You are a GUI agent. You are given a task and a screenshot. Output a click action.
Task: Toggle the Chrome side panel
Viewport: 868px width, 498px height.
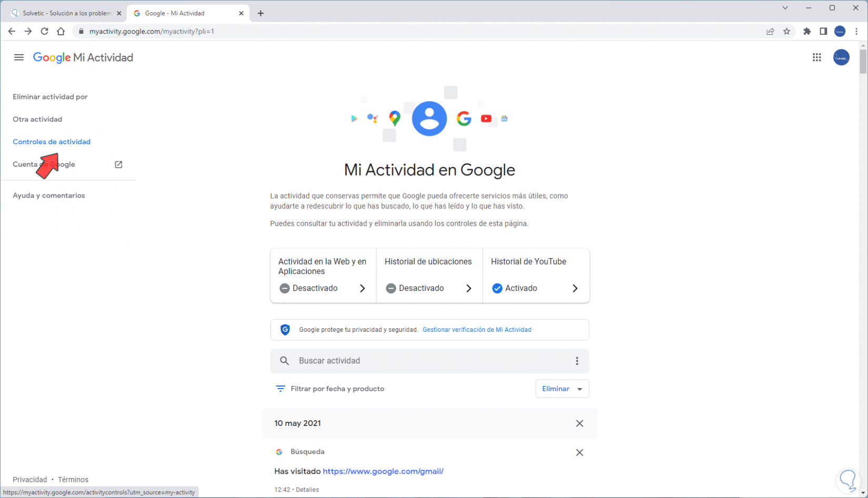pos(823,31)
